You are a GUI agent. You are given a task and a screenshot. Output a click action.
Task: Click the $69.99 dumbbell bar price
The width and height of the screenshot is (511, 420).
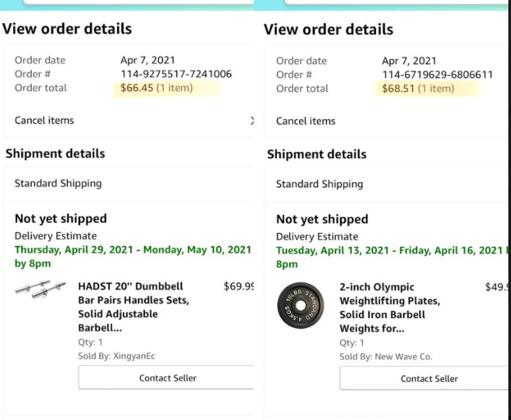[238, 286]
